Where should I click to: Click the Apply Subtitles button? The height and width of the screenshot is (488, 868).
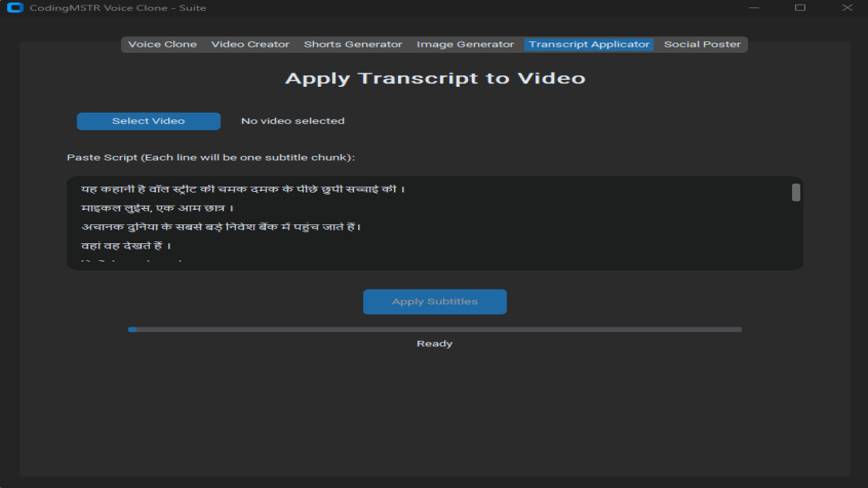click(435, 302)
